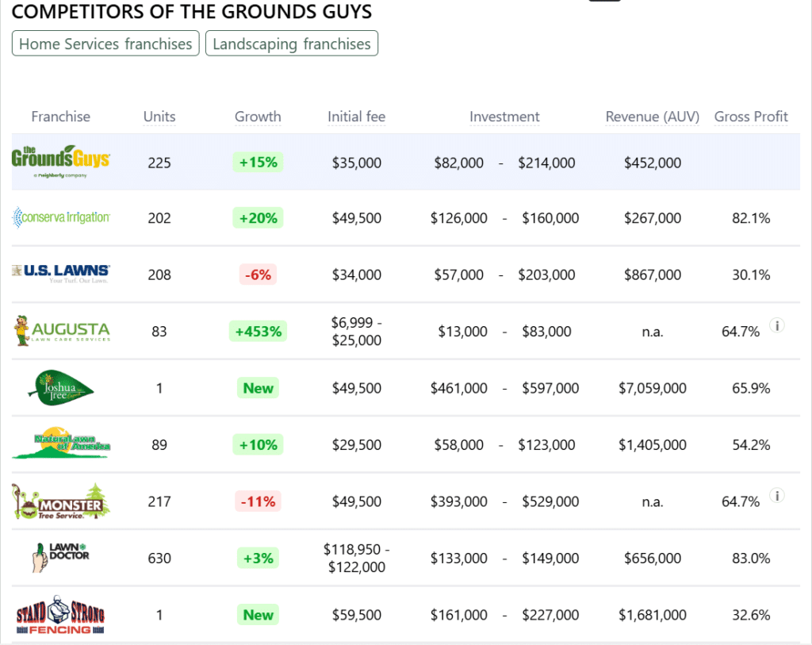The image size is (812, 645).
Task: Select the $59,500 initial fee
Action: click(x=356, y=615)
